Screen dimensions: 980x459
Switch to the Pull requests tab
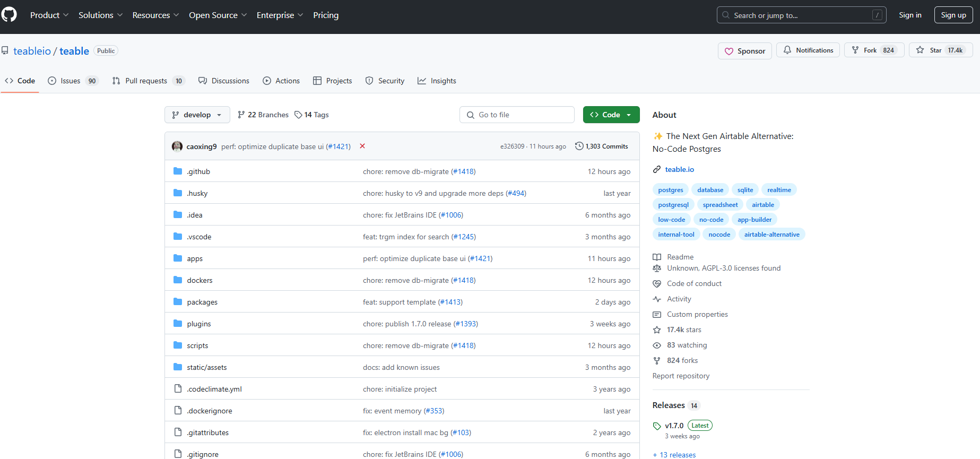pos(149,81)
